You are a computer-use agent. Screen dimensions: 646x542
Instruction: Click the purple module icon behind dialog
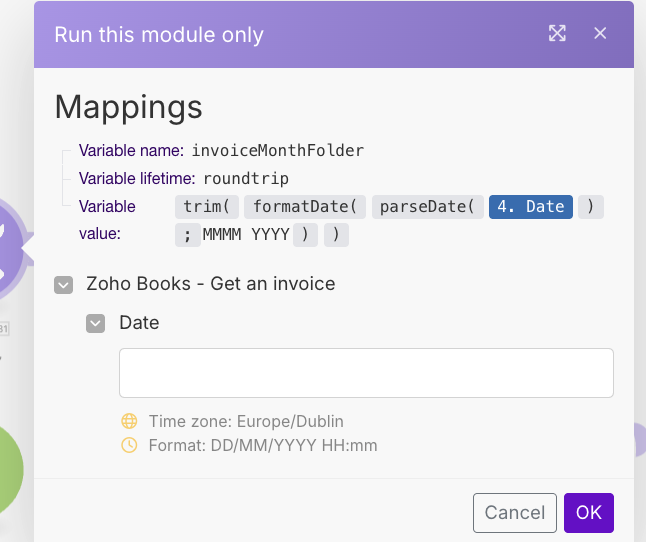pyautogui.click(x=12, y=250)
